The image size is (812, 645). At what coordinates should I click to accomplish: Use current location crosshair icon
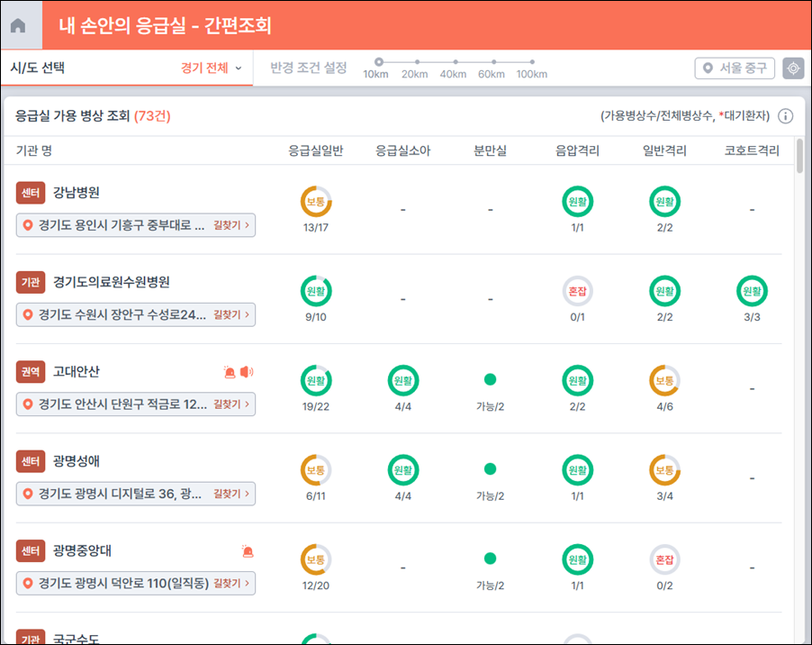[793, 68]
